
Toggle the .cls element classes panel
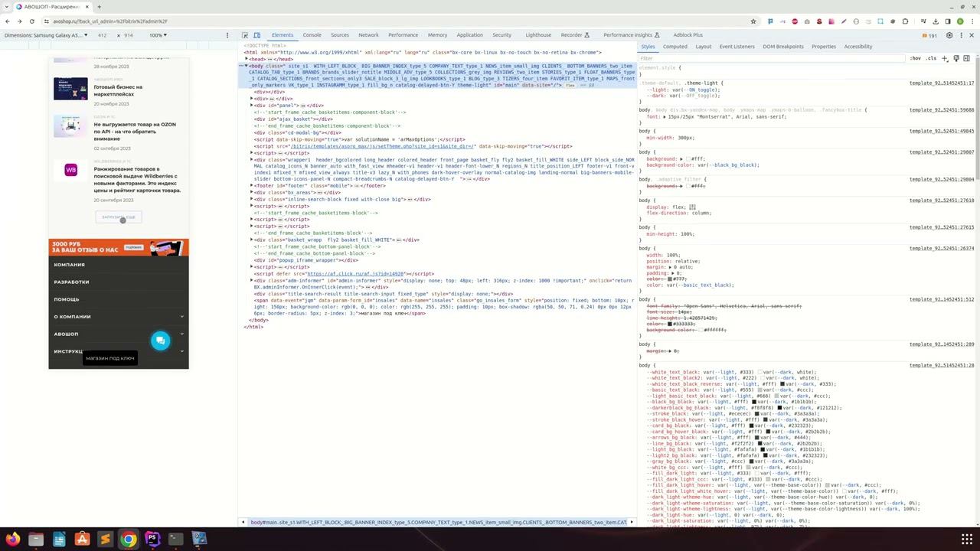point(931,58)
